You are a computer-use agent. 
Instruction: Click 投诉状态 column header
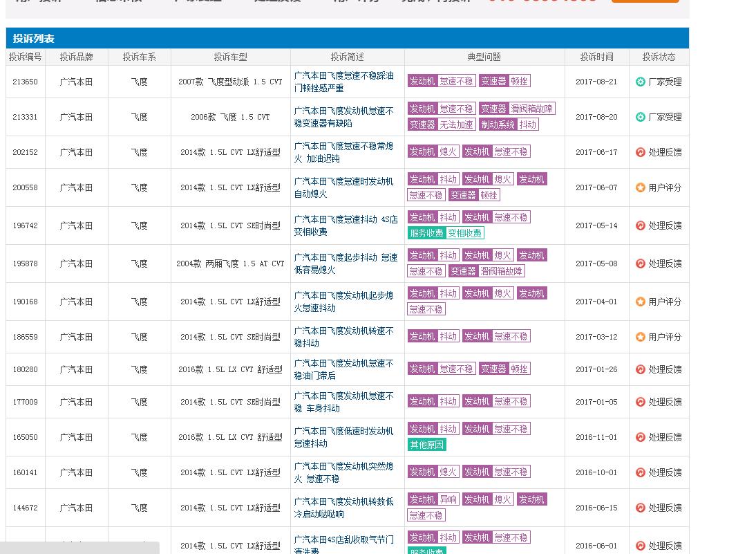[659, 57]
